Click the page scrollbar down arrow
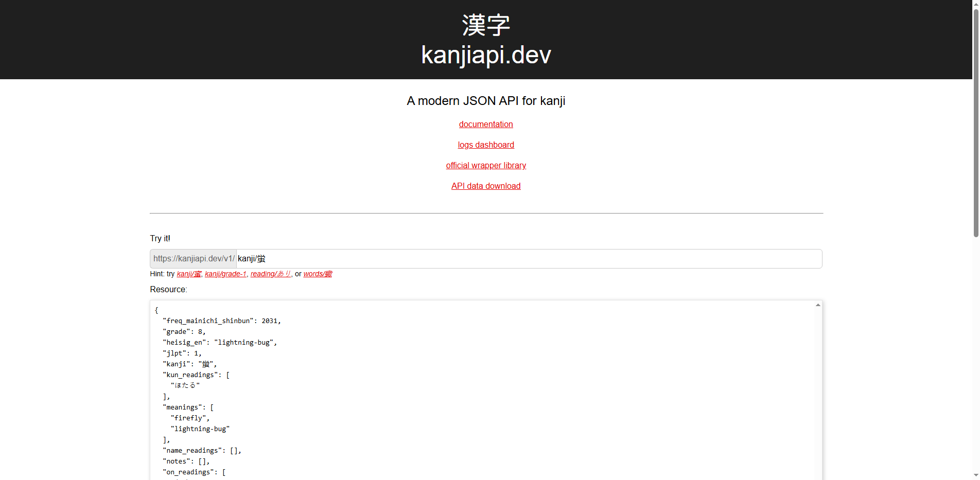This screenshot has height=480, width=980. tap(975, 476)
